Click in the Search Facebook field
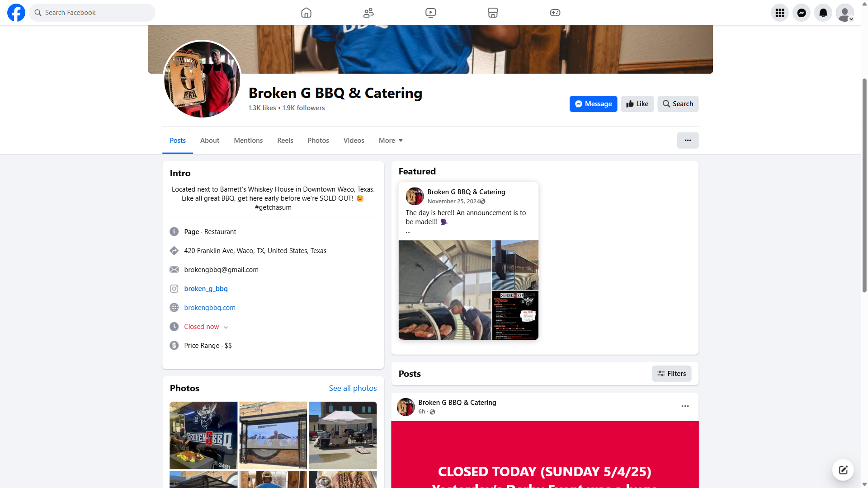The width and height of the screenshot is (868, 488). pos(92,13)
